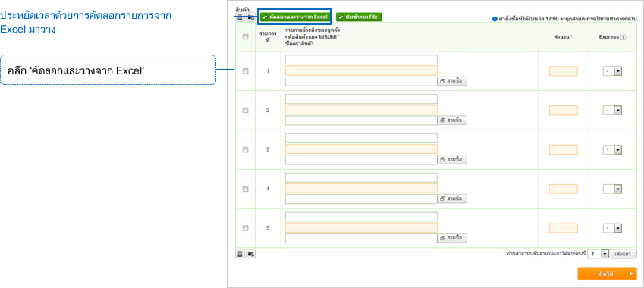The height and width of the screenshot is (288, 644).
Task: Click the orange 'ถัดไป' next button
Action: pyautogui.click(x=607, y=274)
